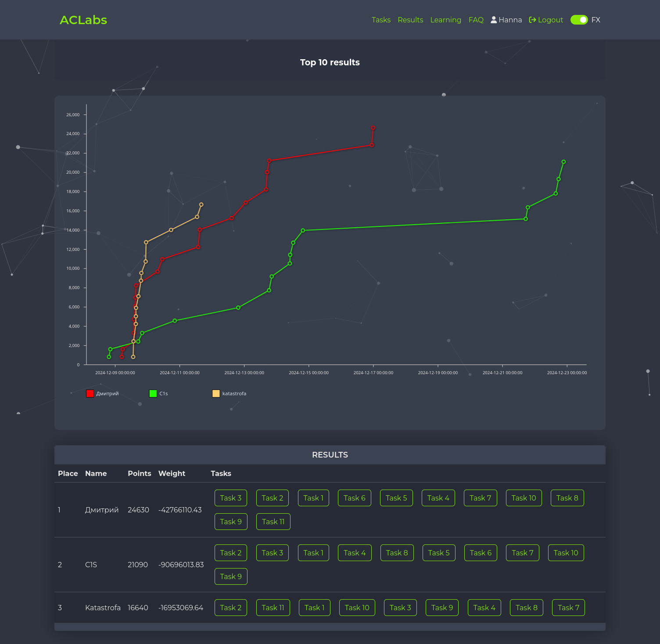Image resolution: width=660 pixels, height=644 pixels.
Task: Click Task 11 button in Дмитрий's row
Action: point(273,522)
